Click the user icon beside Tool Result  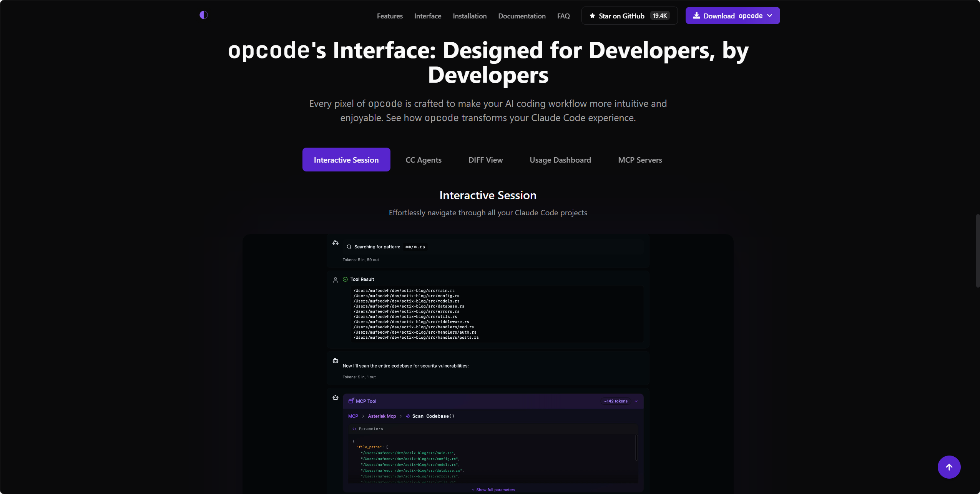coord(336,280)
